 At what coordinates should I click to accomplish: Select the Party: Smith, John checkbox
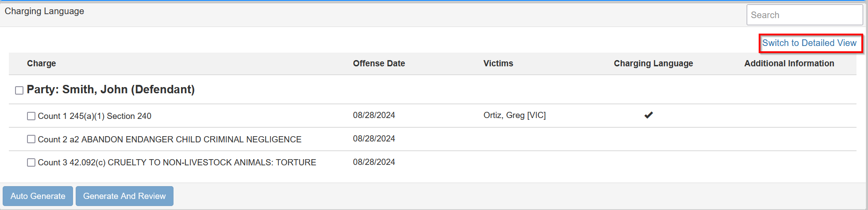pos(19,91)
